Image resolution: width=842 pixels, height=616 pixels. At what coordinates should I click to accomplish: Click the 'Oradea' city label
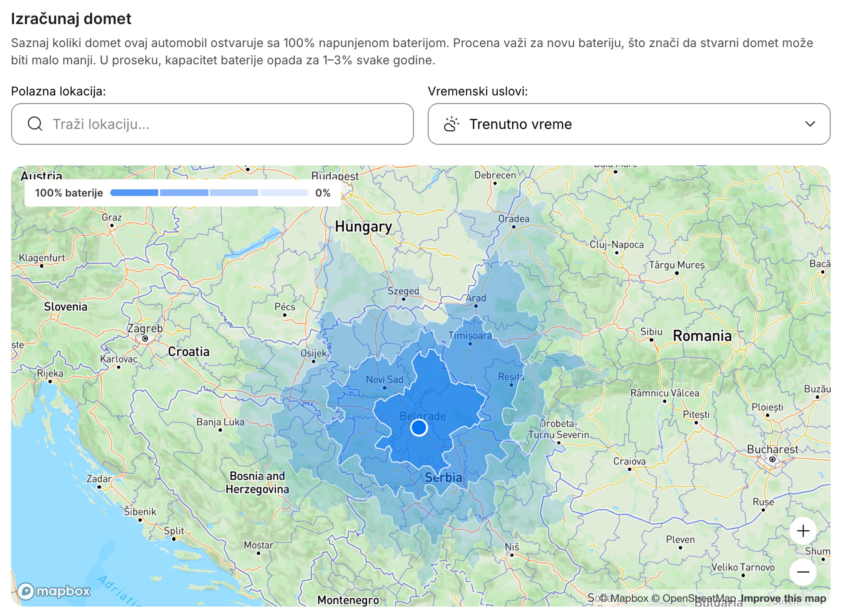(514, 218)
